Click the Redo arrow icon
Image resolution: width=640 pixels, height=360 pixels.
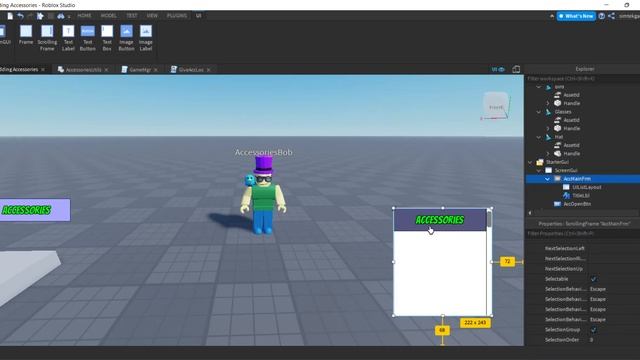click(x=30, y=16)
